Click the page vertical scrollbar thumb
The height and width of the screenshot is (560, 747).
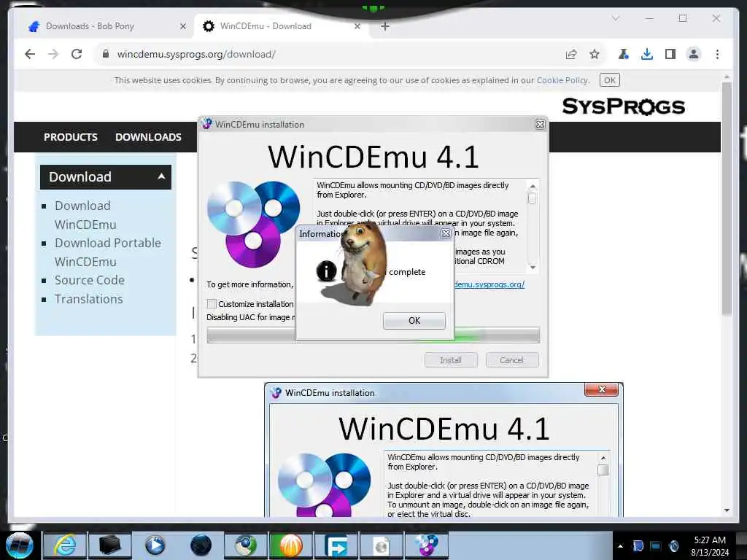pyautogui.click(x=727, y=198)
